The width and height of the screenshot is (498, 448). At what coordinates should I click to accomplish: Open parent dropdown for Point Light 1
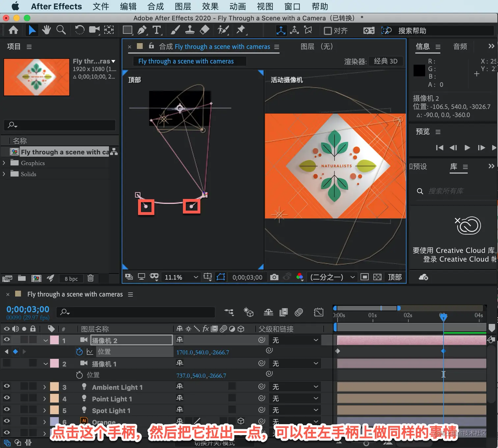[x=295, y=398]
